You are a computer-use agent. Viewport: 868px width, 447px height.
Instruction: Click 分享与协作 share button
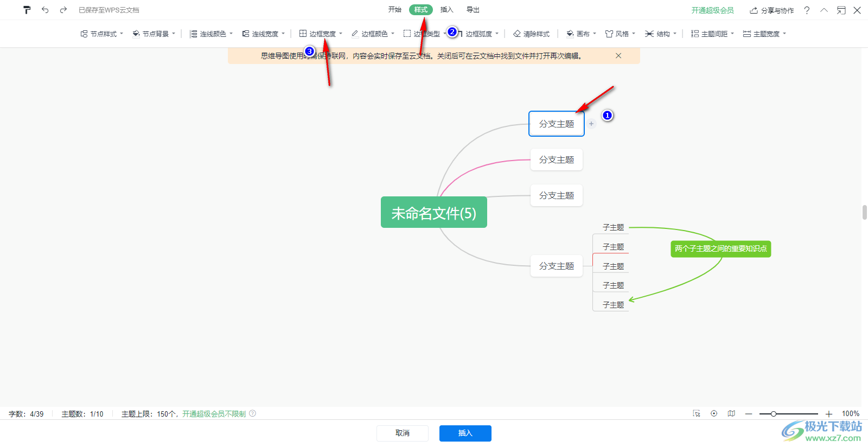[x=772, y=10]
